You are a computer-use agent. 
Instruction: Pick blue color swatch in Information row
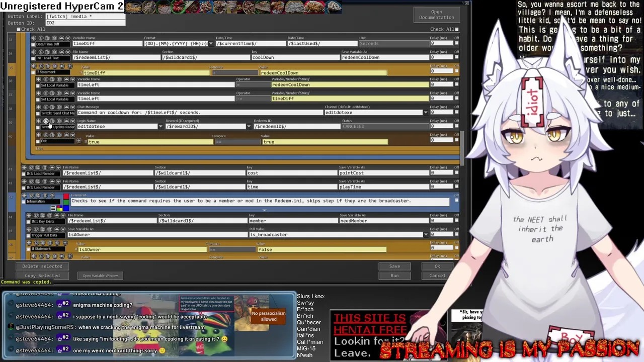coord(66,208)
